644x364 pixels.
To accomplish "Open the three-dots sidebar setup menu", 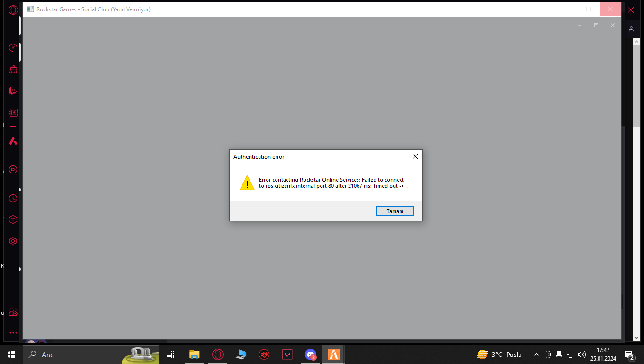I will pyautogui.click(x=13, y=333).
